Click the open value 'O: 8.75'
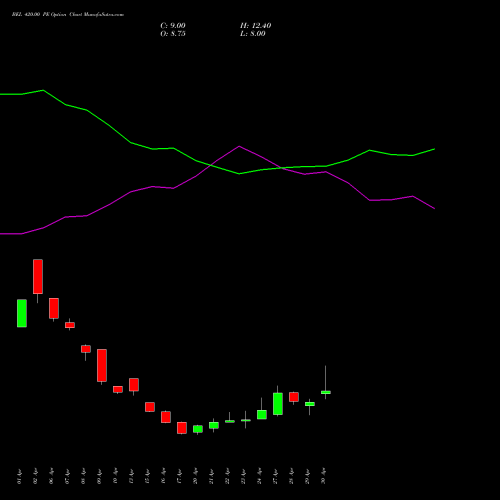This screenshot has width=500, height=500. [x=173, y=34]
